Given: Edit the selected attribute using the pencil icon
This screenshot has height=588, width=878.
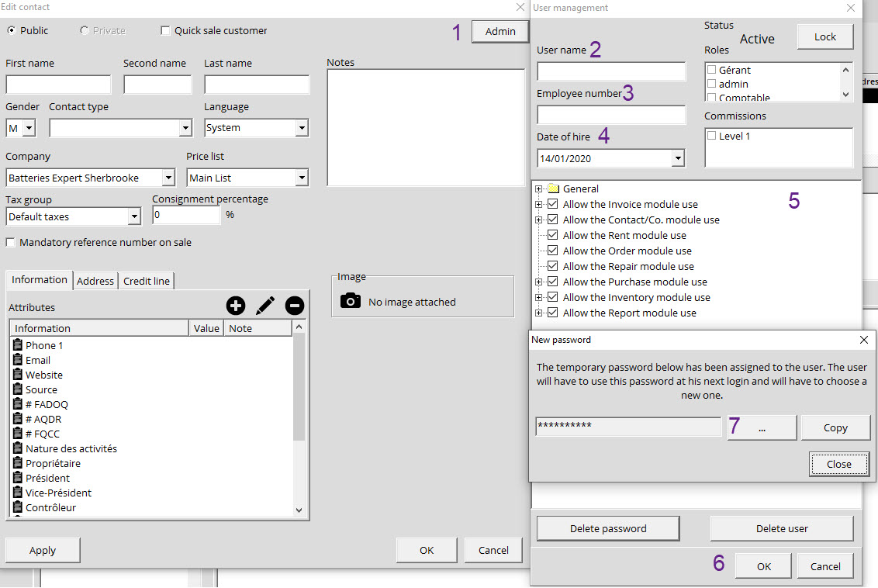Looking at the screenshot, I should point(265,306).
